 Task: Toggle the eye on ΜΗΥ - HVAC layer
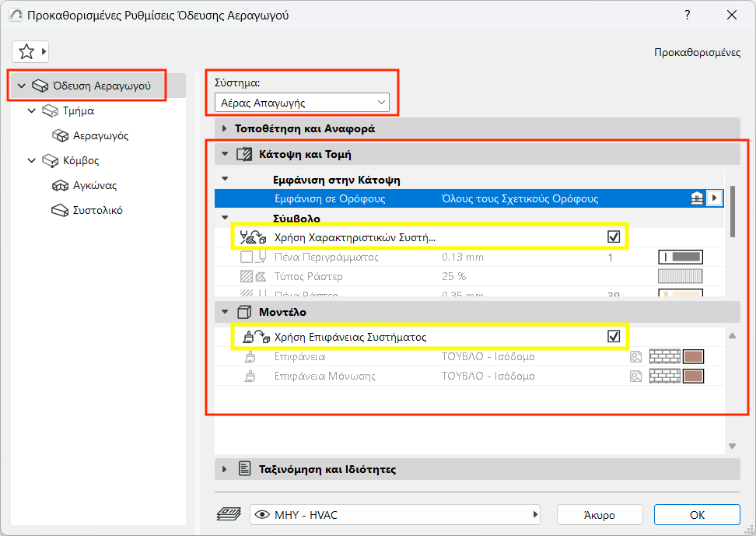pyautogui.click(x=262, y=515)
